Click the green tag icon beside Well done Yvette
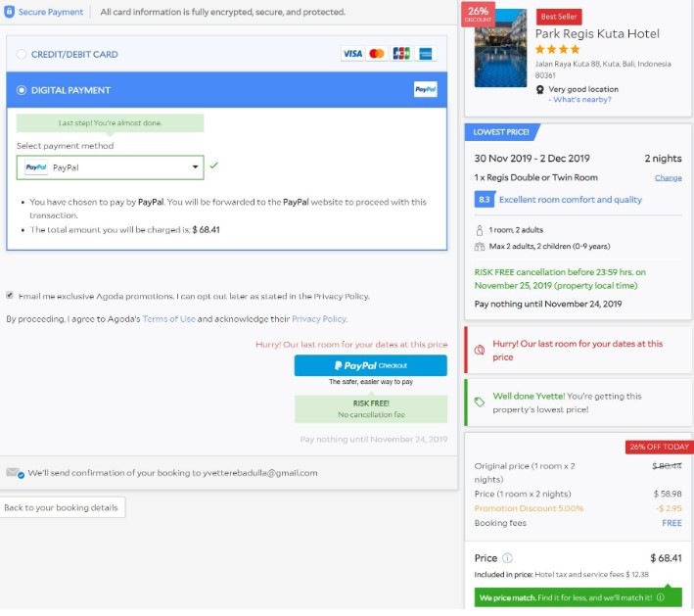694x616 pixels. coord(480,403)
